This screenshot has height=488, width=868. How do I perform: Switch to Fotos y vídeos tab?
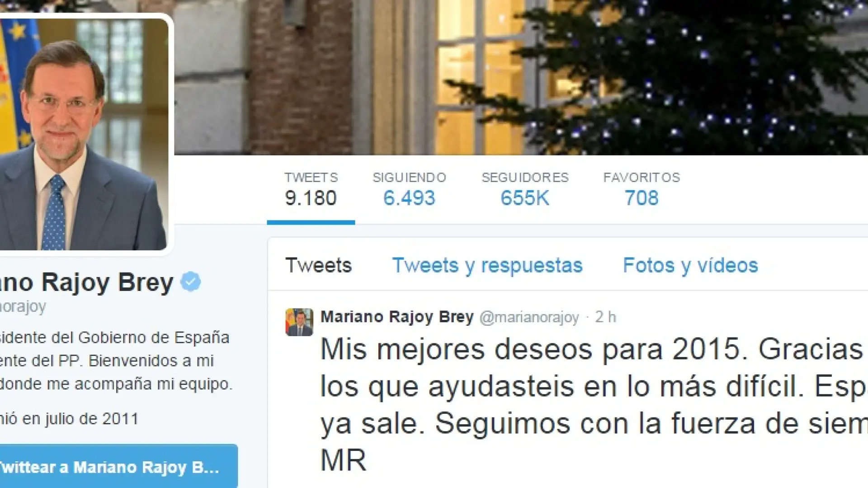point(690,266)
